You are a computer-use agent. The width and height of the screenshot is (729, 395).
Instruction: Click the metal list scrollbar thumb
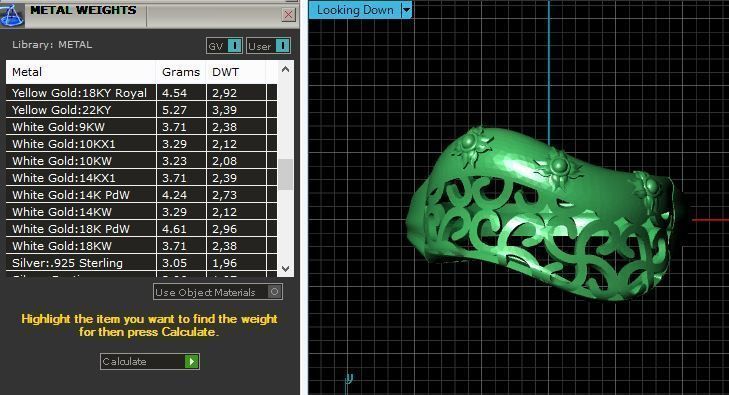click(285, 175)
